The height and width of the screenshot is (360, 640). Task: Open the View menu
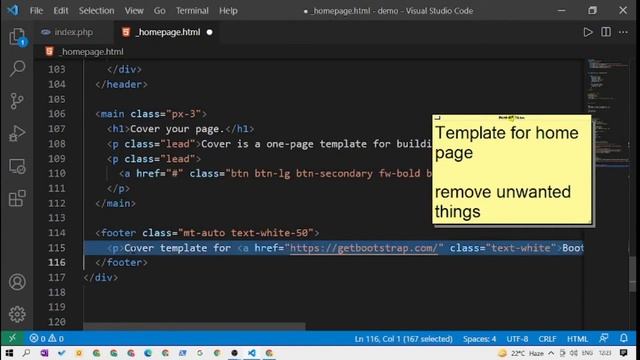click(134, 11)
